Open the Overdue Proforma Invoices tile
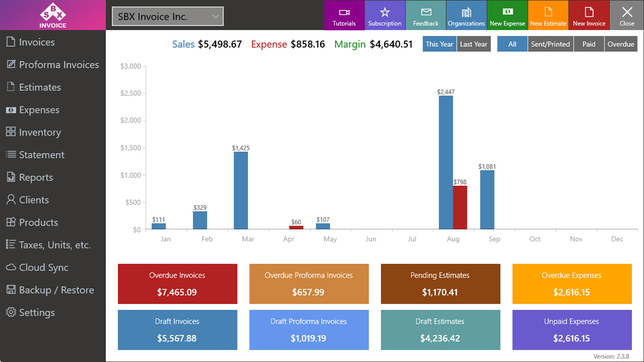Screen dimensions: 644x362 [309, 284]
